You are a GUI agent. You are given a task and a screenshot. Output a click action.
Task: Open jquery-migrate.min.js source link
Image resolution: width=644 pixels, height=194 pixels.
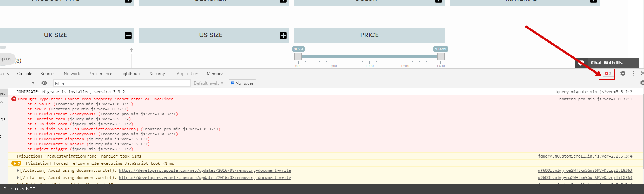(x=593, y=92)
